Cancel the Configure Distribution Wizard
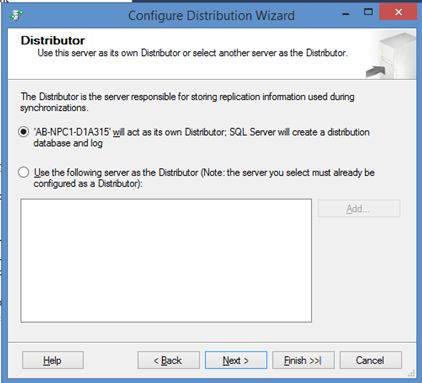This screenshot has width=422, height=383. click(x=370, y=360)
